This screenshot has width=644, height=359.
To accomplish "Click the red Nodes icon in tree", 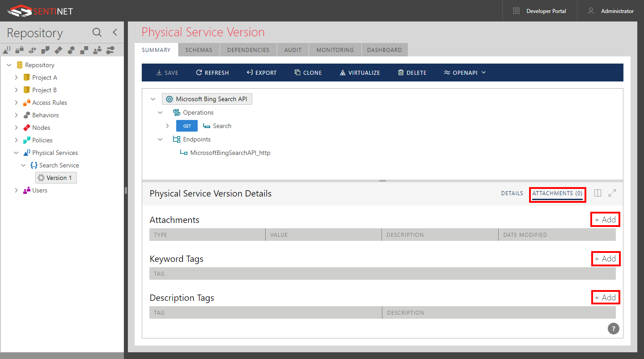I will pyautogui.click(x=26, y=128).
